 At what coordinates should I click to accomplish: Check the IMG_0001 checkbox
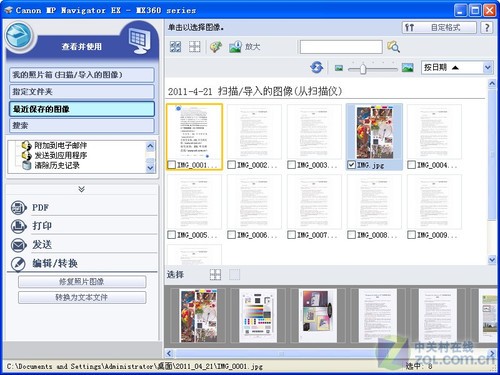(x=172, y=165)
